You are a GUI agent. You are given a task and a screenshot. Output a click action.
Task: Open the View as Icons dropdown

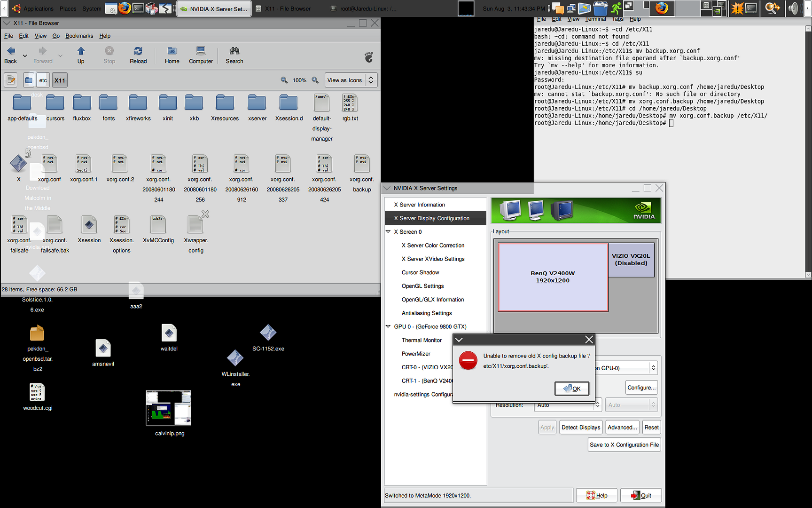click(351, 80)
